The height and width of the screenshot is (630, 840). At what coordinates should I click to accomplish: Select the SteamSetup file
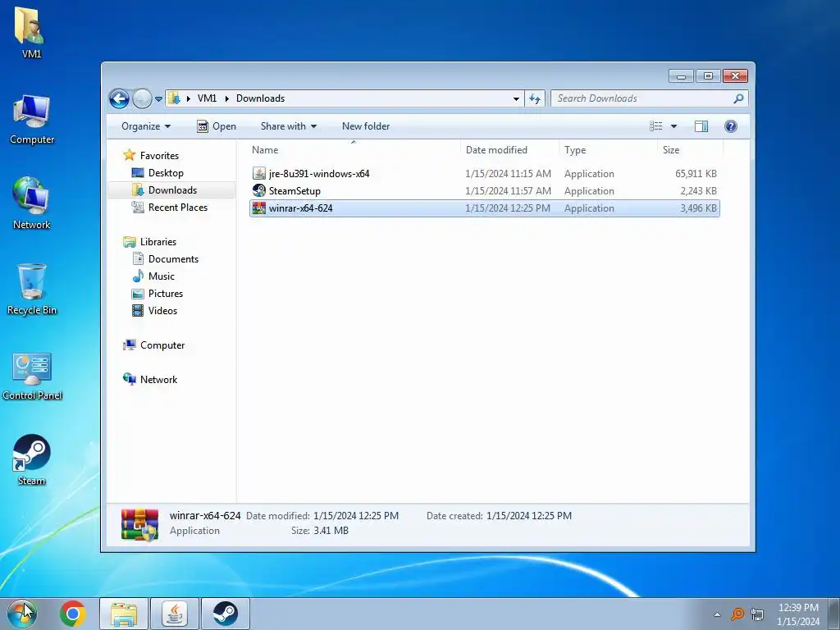484,190
